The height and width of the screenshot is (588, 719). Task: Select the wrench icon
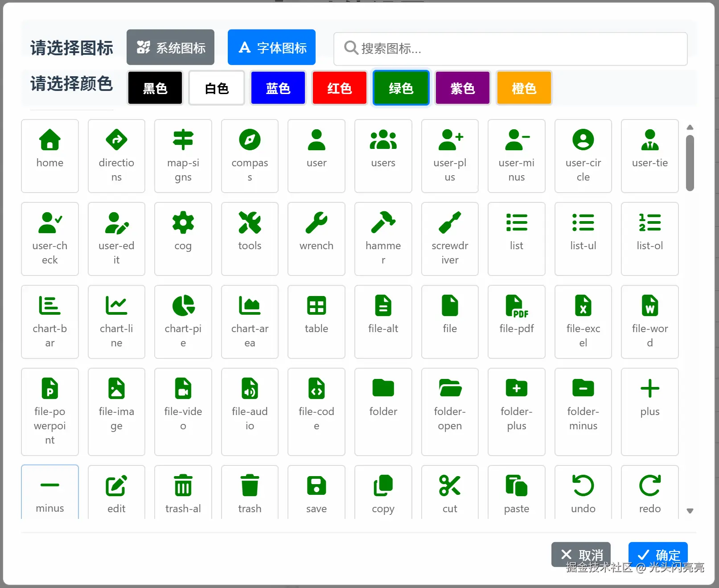(x=316, y=238)
